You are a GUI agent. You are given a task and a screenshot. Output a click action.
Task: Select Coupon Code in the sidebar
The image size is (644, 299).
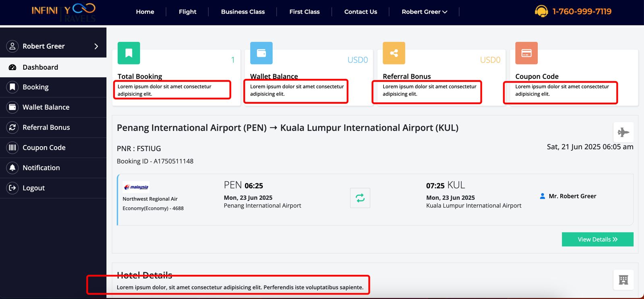click(x=44, y=147)
